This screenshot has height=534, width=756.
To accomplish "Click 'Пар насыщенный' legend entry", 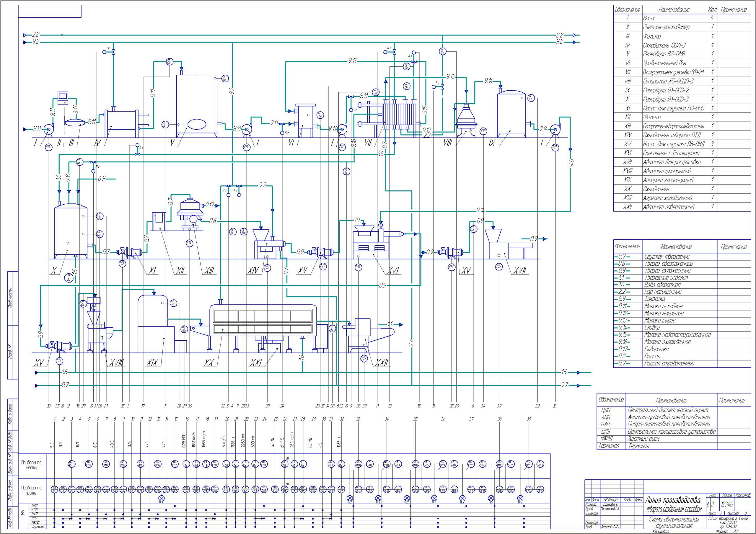I will pos(663,292).
